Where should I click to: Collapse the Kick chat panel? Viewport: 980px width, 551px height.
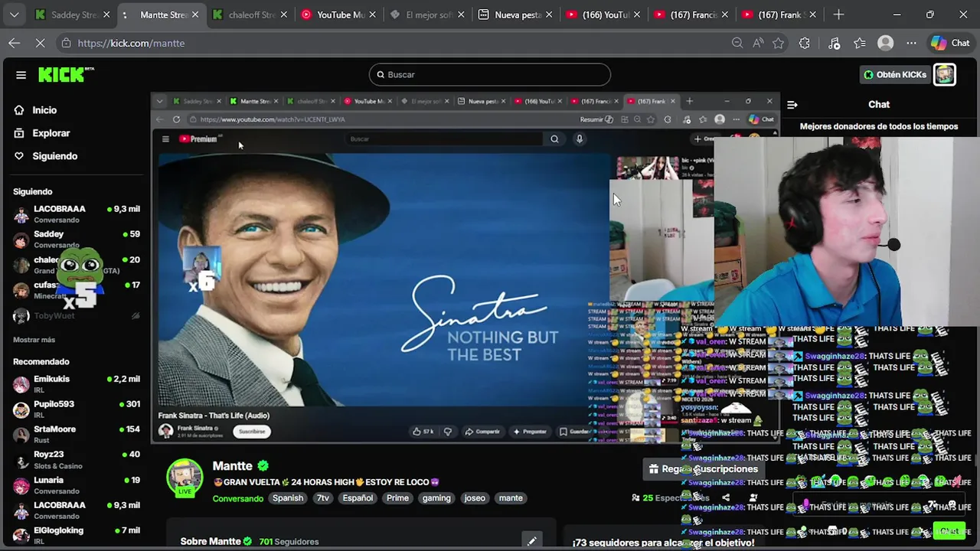coord(792,105)
